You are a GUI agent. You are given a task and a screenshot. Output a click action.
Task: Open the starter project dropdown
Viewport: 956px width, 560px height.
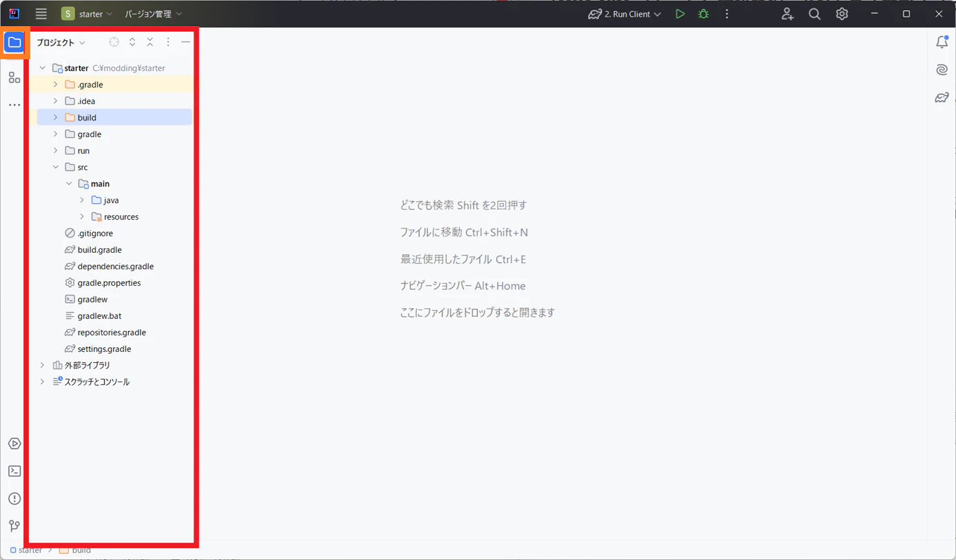click(87, 14)
